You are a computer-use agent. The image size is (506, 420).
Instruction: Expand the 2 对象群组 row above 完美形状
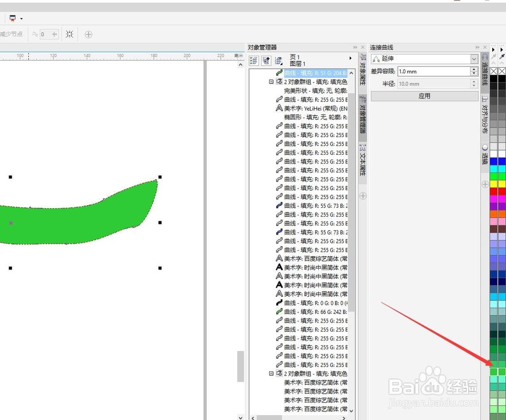pyautogui.click(x=271, y=82)
